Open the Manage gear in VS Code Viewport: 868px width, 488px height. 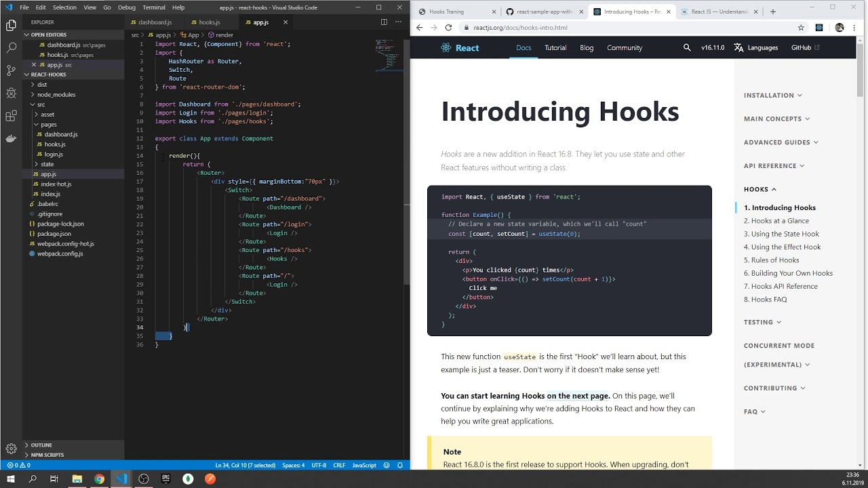11,449
